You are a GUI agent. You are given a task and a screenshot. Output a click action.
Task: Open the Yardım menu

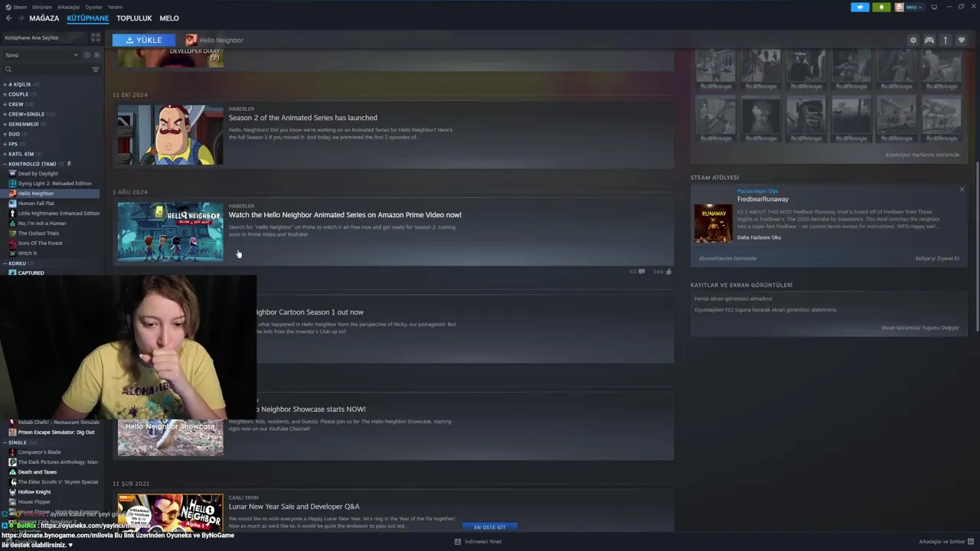115,7
